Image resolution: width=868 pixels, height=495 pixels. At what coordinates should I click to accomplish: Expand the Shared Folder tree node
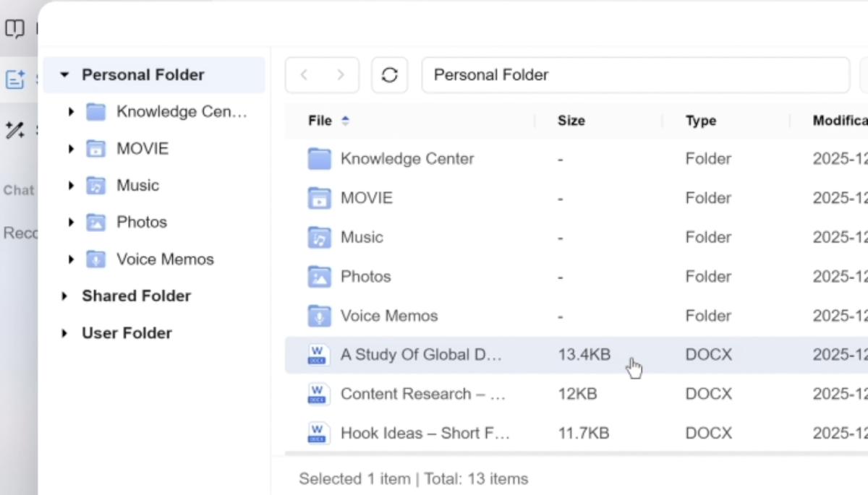click(x=64, y=296)
